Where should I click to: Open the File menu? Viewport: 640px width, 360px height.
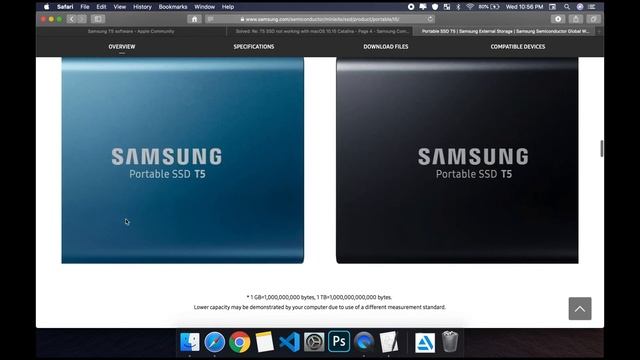pyautogui.click(x=85, y=7)
